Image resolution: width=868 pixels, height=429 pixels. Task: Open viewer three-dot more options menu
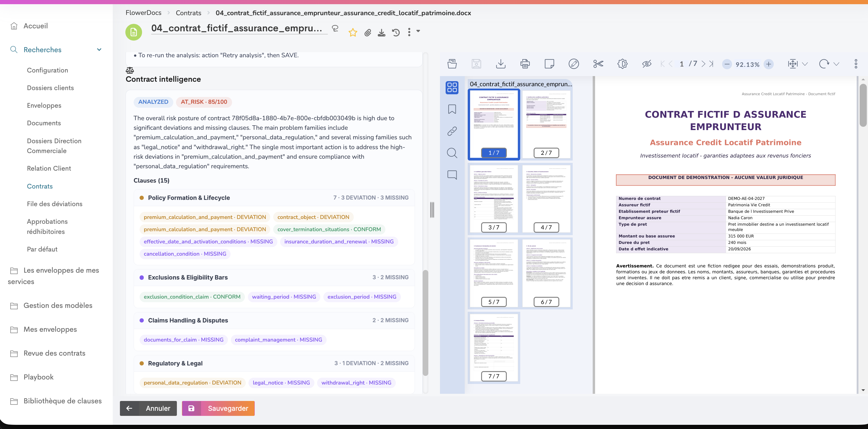(x=856, y=64)
